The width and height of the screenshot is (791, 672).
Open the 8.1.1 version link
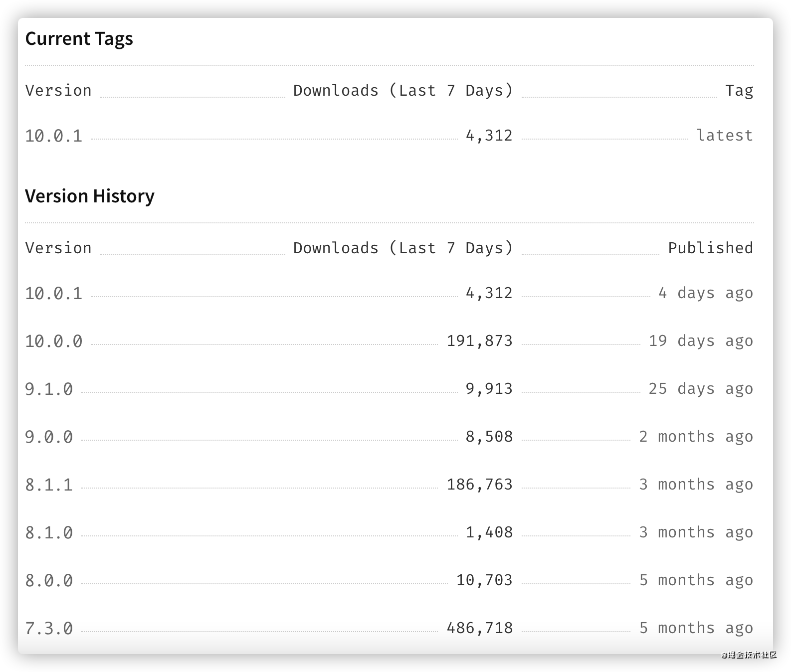(49, 485)
